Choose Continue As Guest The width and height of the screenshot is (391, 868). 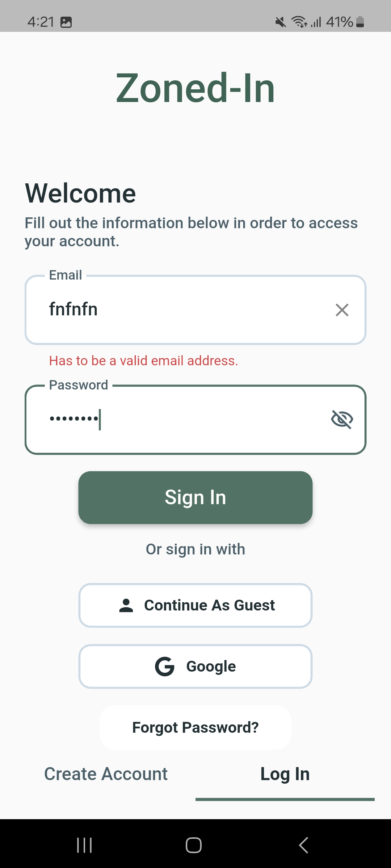tap(195, 605)
